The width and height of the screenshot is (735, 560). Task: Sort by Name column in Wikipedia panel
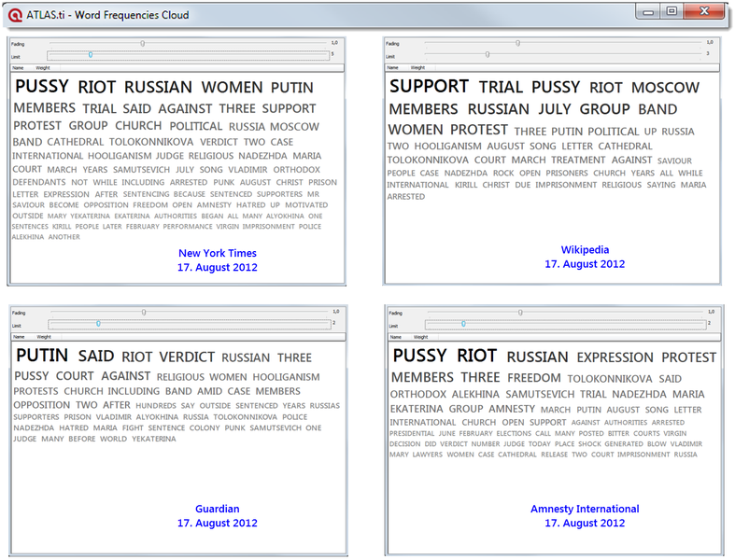(393, 67)
